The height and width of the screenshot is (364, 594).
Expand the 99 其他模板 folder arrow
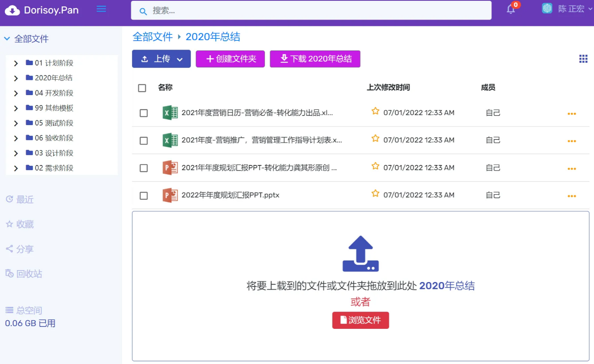(16, 108)
